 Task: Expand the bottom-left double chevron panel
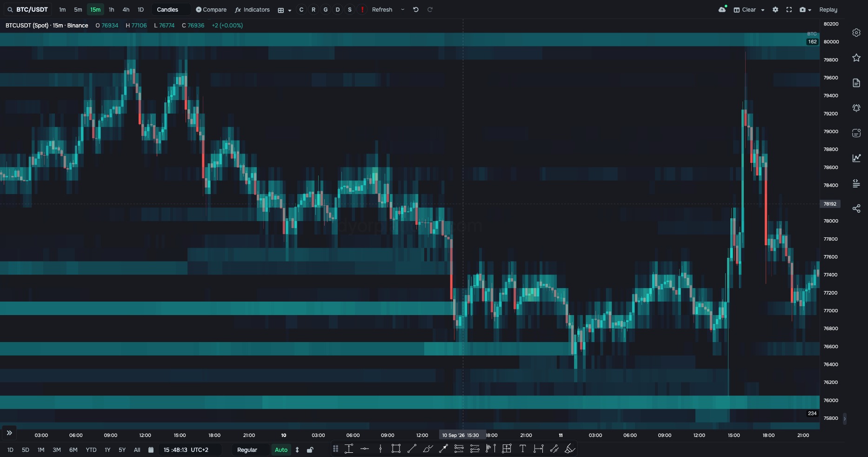click(x=9, y=433)
